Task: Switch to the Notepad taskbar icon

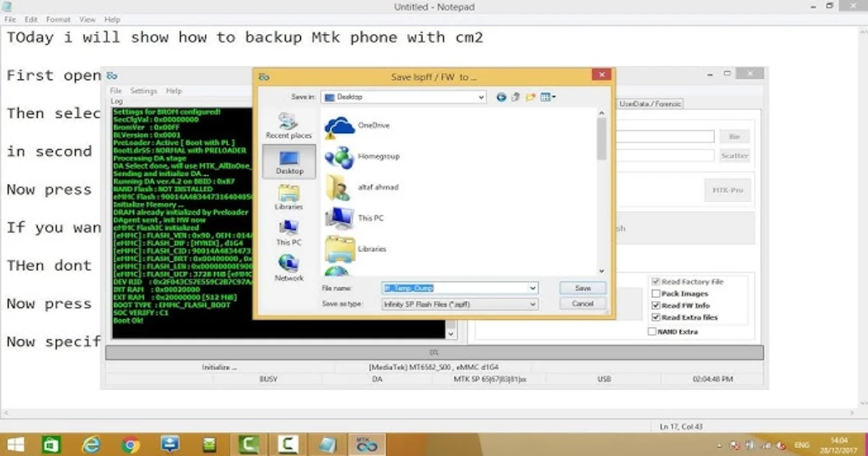Action: (329, 444)
